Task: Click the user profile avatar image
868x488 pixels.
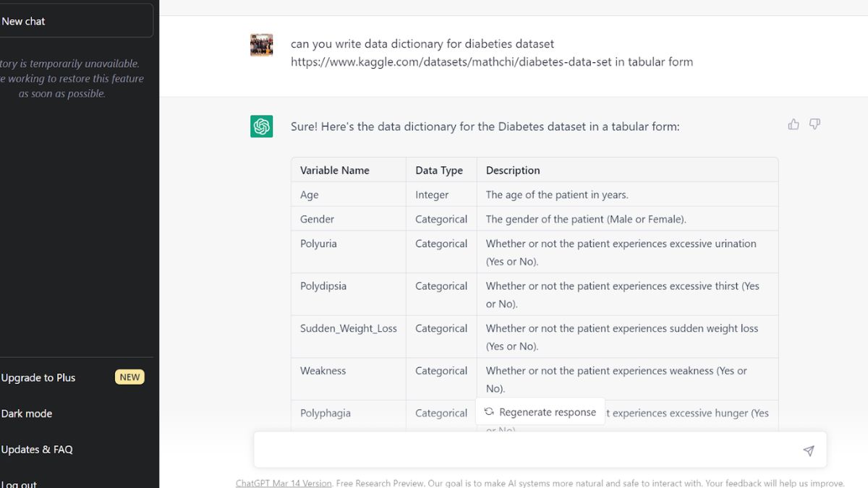Action: [x=262, y=45]
